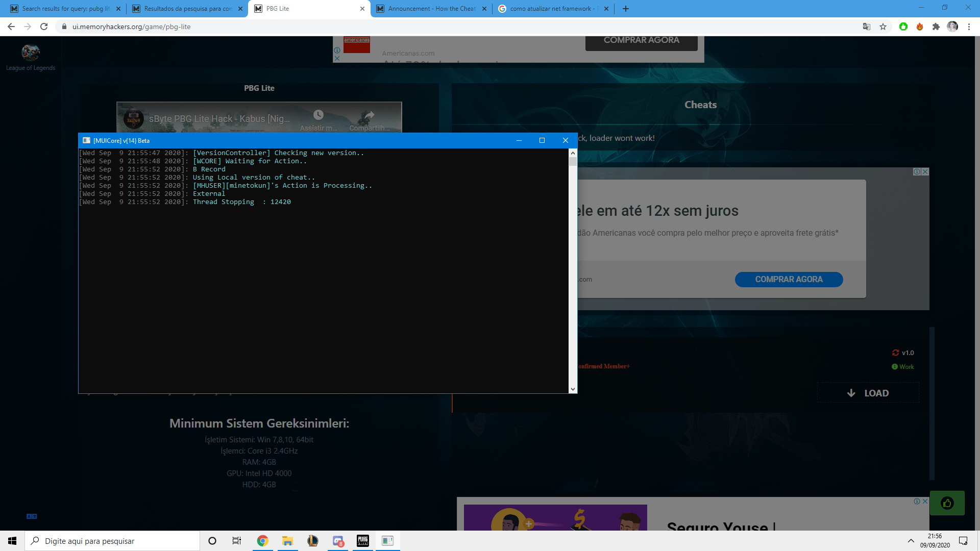Click the Seguro Youse ad image
This screenshot has width=980, height=551.
tap(555, 517)
